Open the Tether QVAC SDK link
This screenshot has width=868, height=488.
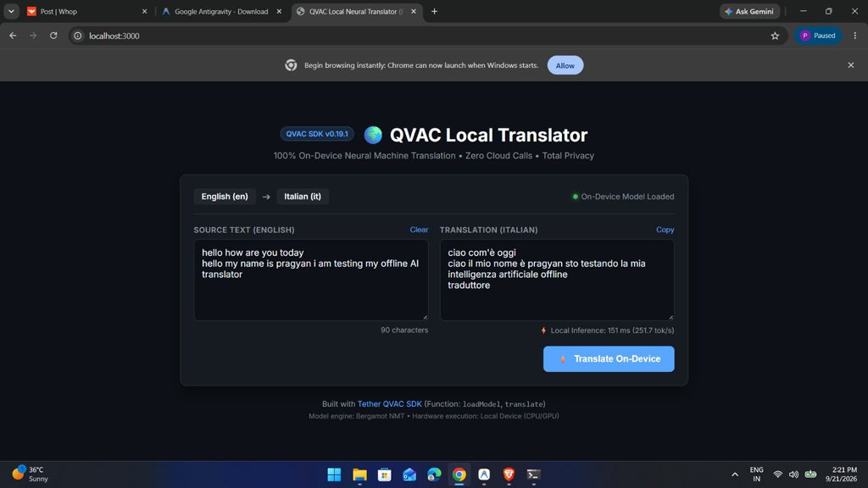[x=390, y=404]
